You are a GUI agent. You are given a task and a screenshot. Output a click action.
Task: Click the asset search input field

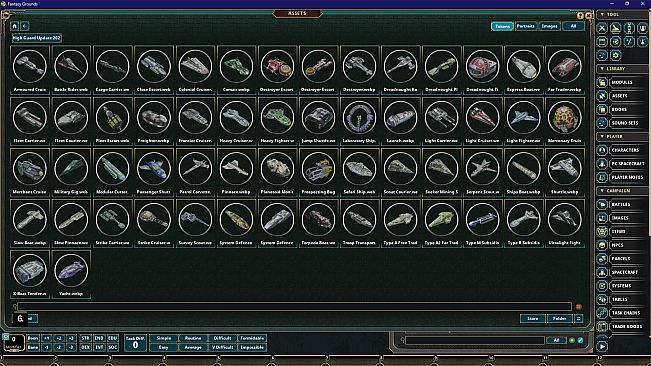pyautogui.click(x=294, y=307)
